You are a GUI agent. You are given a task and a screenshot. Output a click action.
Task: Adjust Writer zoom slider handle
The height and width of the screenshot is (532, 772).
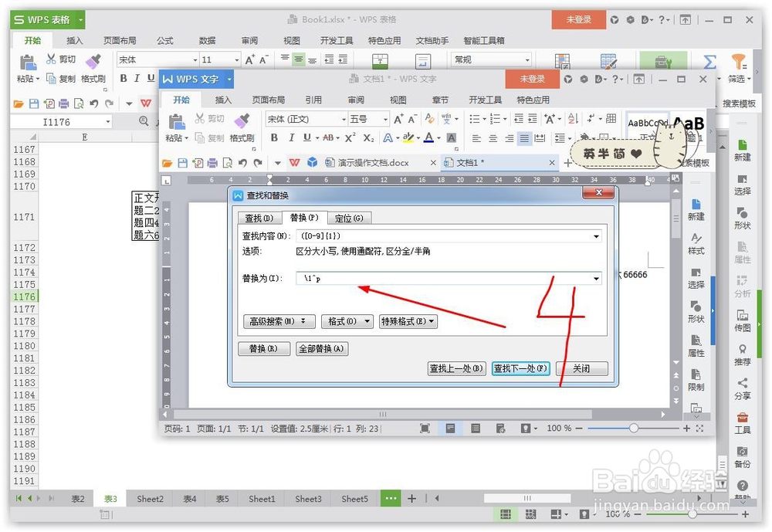(634, 429)
